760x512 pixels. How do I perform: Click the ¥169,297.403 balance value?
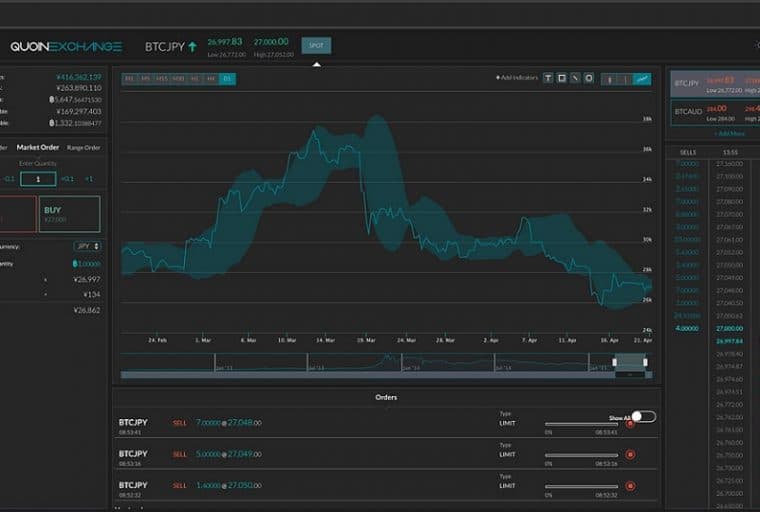point(79,112)
